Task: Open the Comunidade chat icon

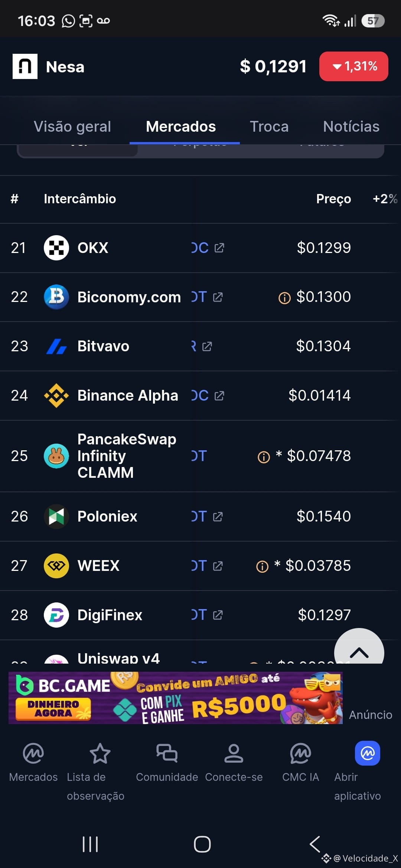Action: coord(167,753)
